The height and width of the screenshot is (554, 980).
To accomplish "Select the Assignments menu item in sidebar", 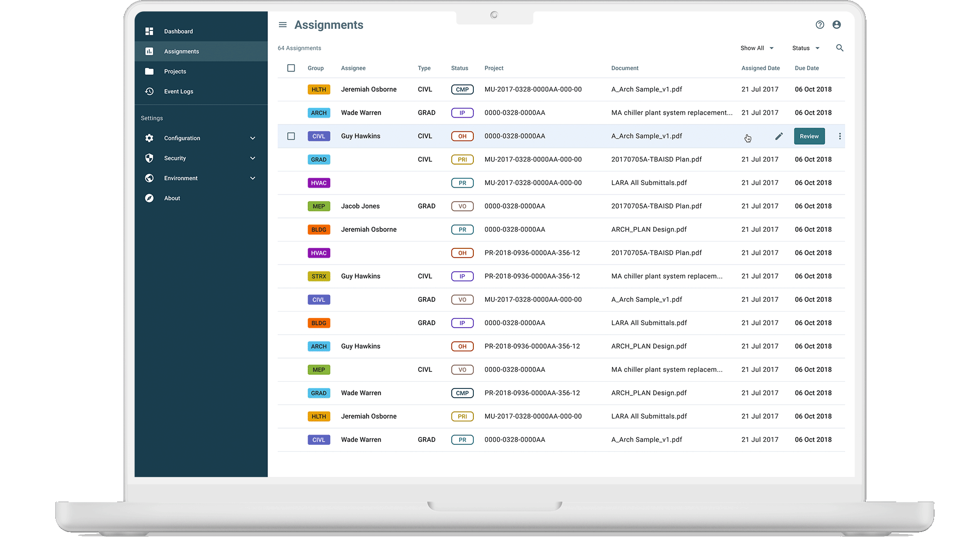I will pyautogui.click(x=181, y=51).
